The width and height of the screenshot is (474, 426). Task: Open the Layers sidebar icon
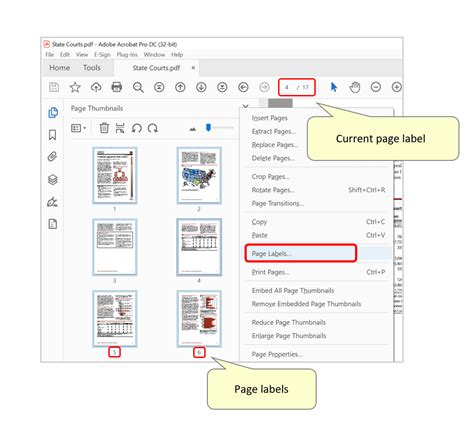[53, 180]
